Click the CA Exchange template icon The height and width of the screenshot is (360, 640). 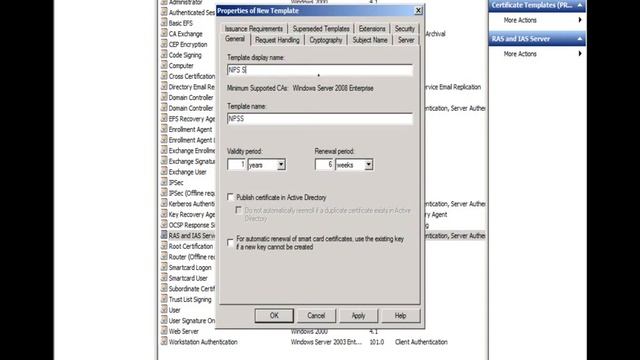(x=164, y=33)
